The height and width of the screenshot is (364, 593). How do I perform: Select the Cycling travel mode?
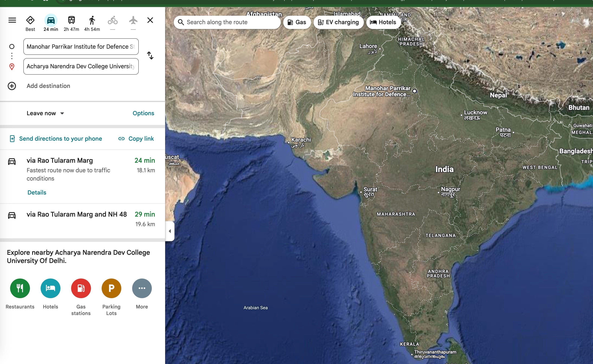[112, 23]
